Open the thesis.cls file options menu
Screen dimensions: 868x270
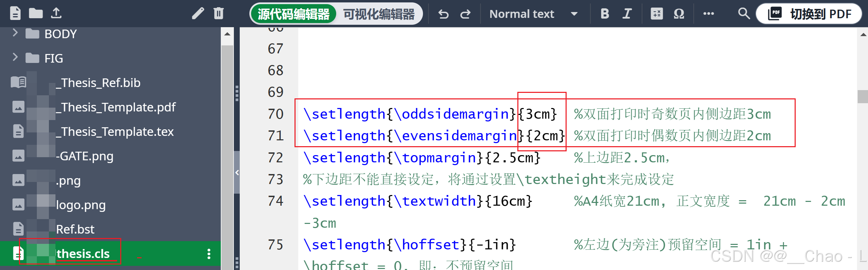pyautogui.click(x=209, y=254)
